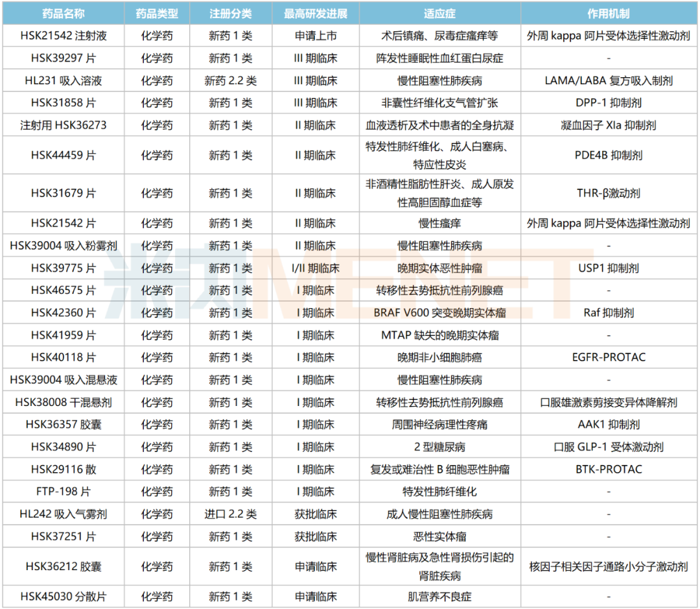Click the 作用机制 column header
The height and width of the screenshot is (609, 700).
pyautogui.click(x=609, y=14)
